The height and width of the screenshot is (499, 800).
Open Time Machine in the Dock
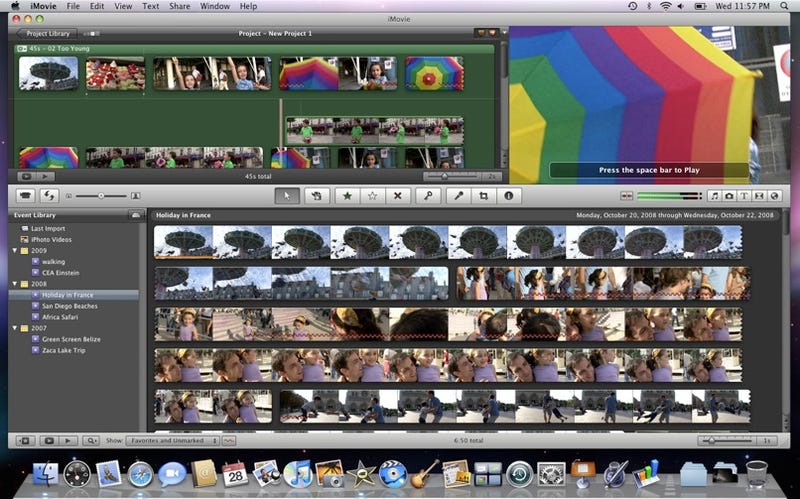click(519, 474)
